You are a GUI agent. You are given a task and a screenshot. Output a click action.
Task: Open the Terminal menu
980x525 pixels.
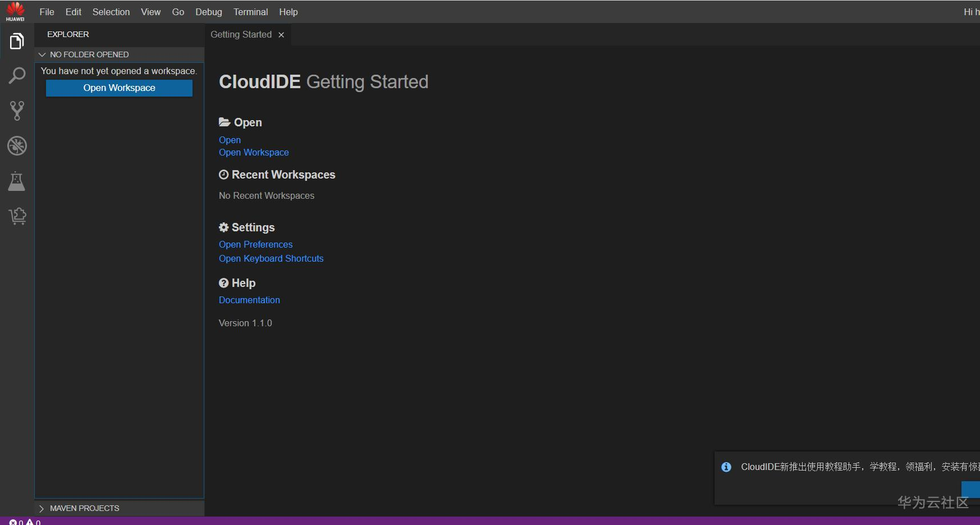251,12
